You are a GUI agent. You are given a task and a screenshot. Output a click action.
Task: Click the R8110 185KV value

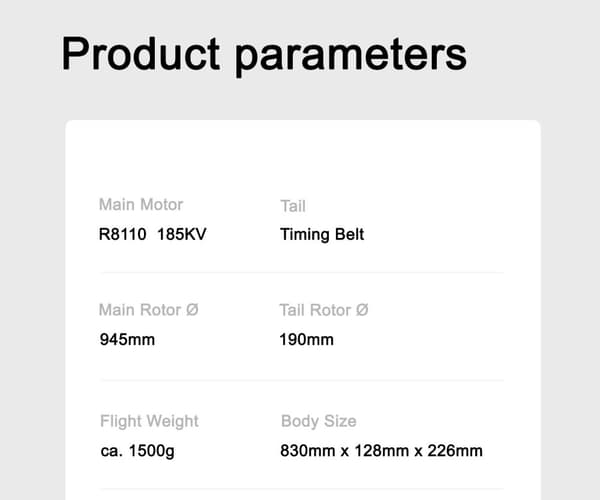coord(152,234)
